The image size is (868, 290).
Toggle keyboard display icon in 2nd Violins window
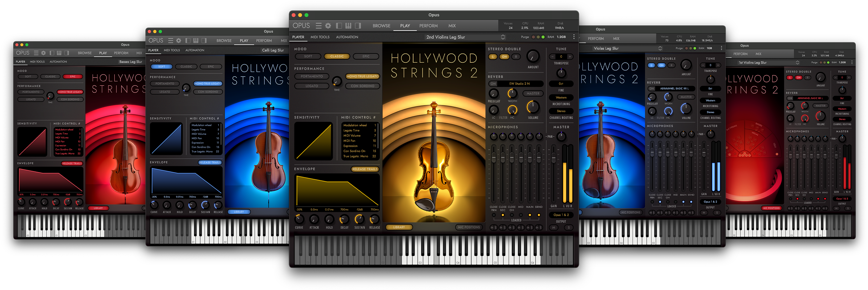tap(348, 26)
